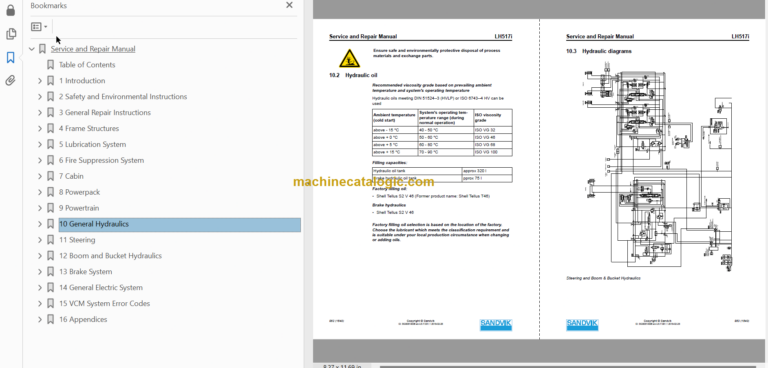Jump to 1 Introduction section

(82, 81)
